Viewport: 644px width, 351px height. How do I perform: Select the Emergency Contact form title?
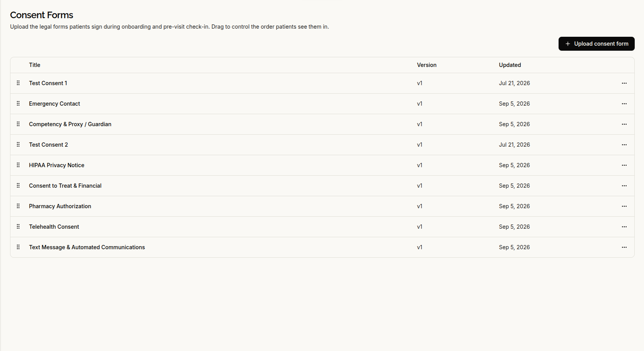point(55,104)
